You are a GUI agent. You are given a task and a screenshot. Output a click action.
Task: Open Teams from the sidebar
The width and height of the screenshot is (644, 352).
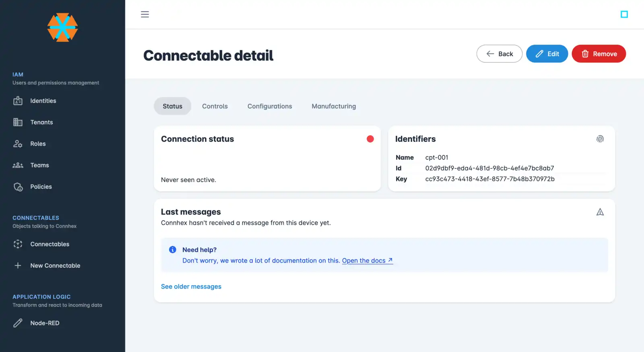tap(39, 165)
